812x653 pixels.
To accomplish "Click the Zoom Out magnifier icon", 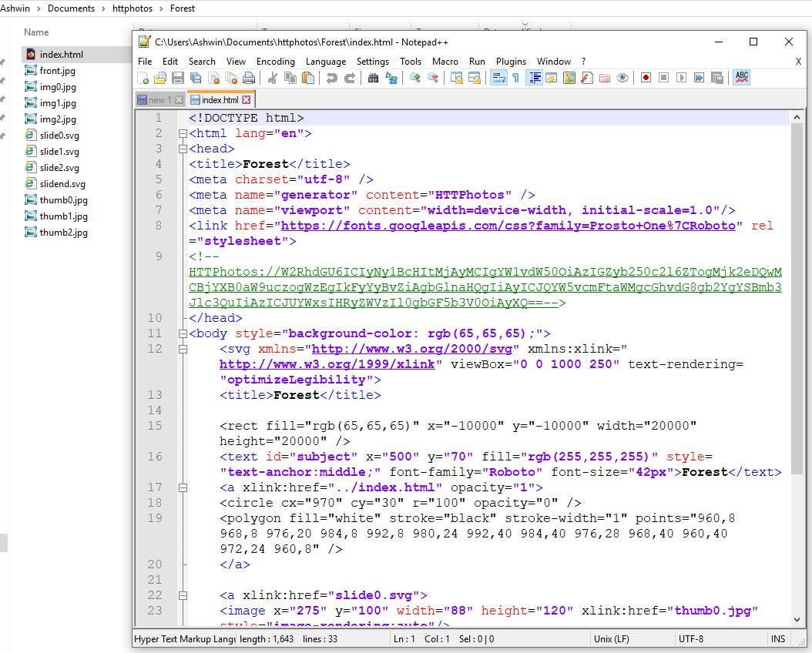I will (432, 78).
